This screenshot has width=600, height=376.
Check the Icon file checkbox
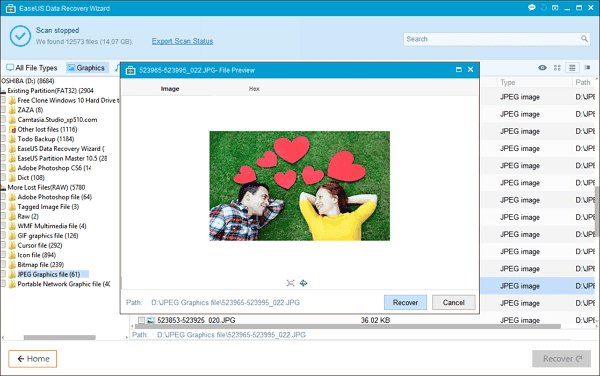pyautogui.click(x=3, y=255)
